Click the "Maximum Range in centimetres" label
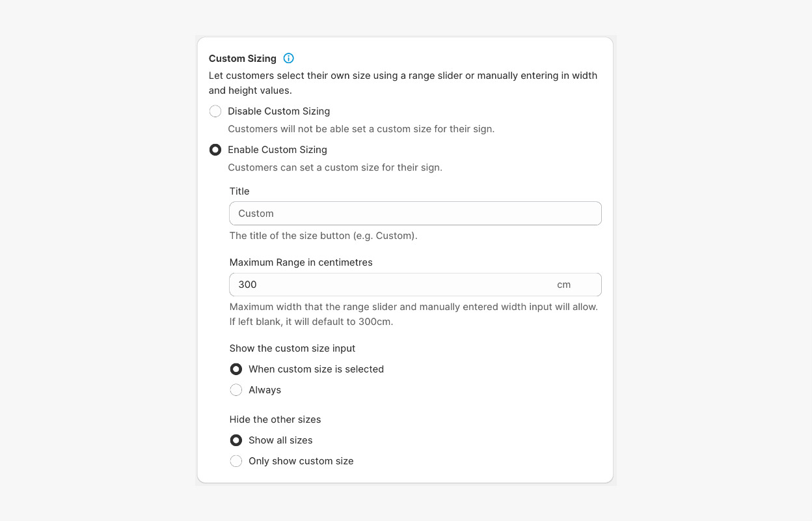 [301, 262]
